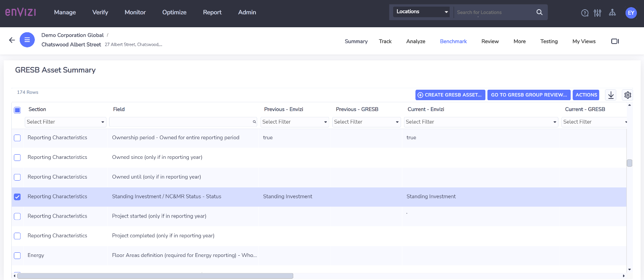
Task: Click the Create GRESB Asset button
Action: (x=450, y=95)
